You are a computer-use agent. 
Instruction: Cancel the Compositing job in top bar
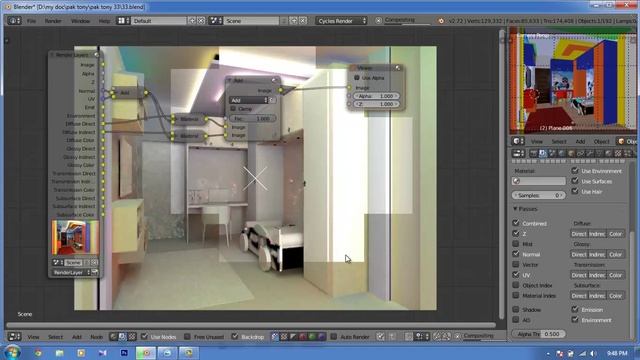pos(378,20)
